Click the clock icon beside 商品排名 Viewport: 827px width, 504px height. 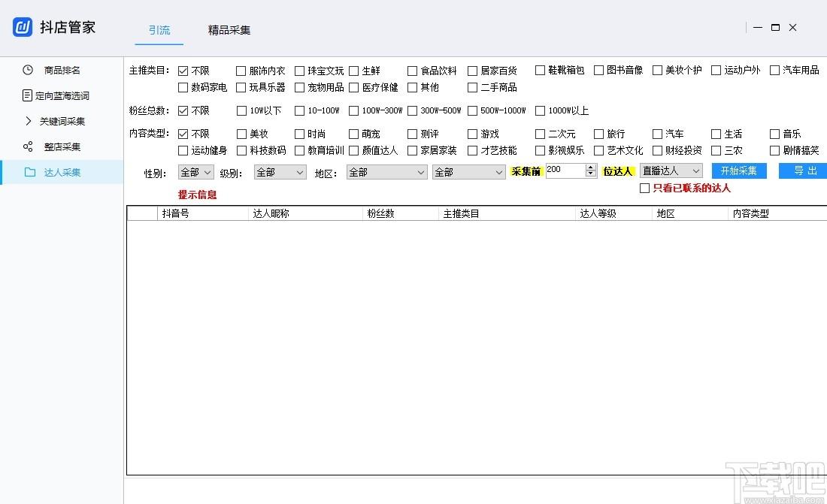[28, 70]
